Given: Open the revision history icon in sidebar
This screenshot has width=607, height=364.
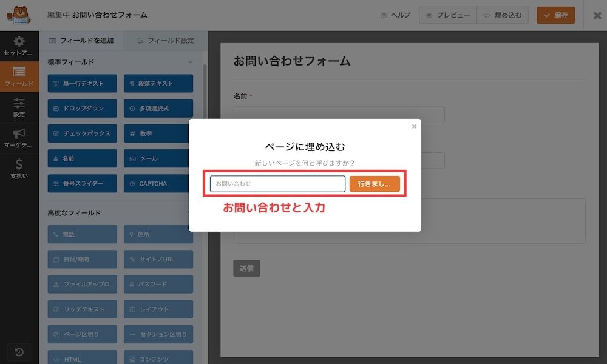Looking at the screenshot, I should (19, 352).
